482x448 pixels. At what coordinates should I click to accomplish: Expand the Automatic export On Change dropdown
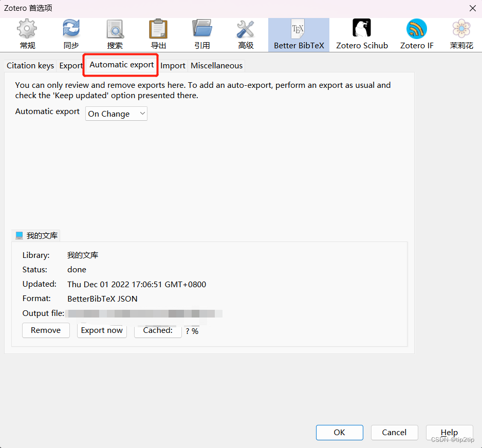(116, 114)
